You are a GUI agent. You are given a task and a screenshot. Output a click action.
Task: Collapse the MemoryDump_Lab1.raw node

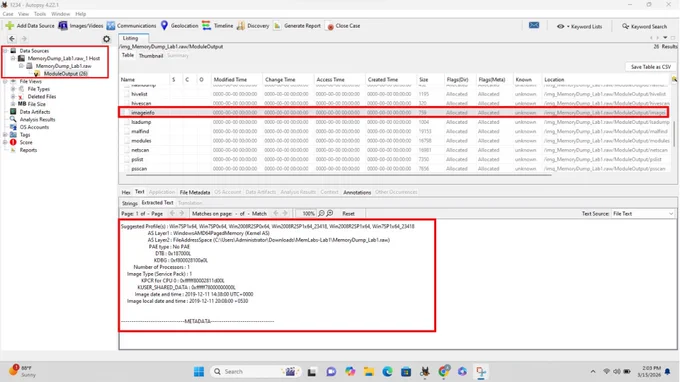[x=21, y=66]
